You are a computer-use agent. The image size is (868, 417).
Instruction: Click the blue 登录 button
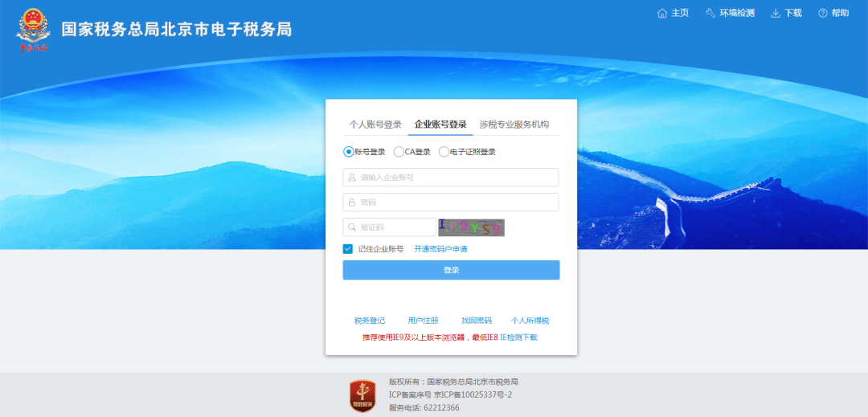(x=451, y=270)
